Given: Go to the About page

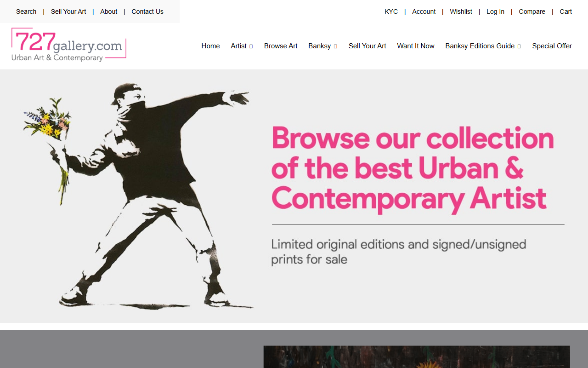Looking at the screenshot, I should (x=109, y=11).
